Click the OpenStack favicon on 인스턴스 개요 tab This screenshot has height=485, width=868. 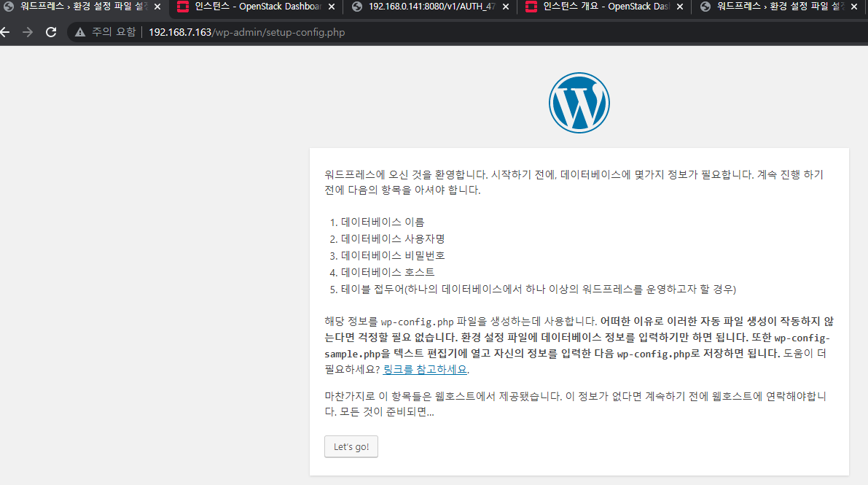(x=531, y=7)
